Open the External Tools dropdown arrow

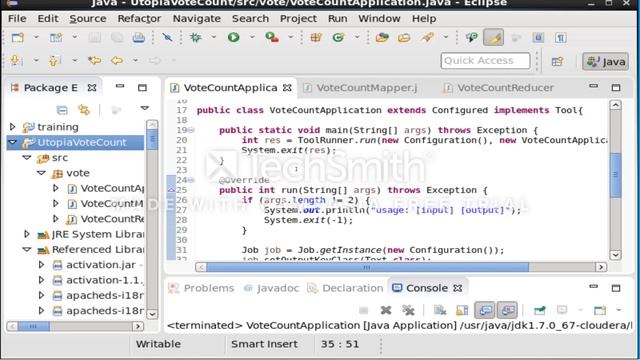(291, 38)
